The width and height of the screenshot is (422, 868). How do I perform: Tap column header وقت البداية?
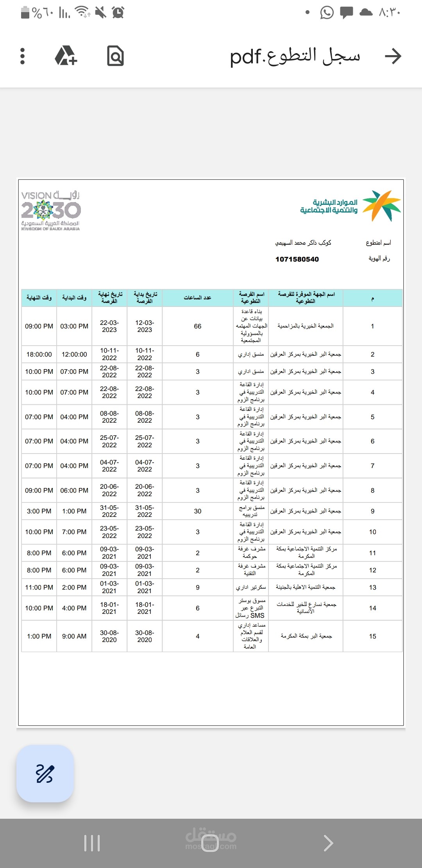tap(74, 298)
